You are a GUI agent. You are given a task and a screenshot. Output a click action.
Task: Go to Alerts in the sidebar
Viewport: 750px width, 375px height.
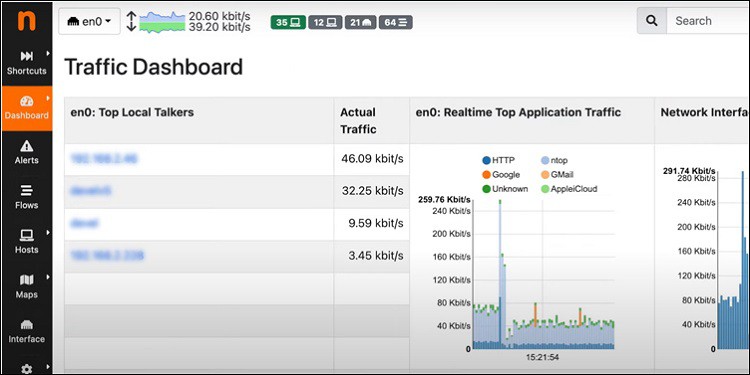coord(26,153)
